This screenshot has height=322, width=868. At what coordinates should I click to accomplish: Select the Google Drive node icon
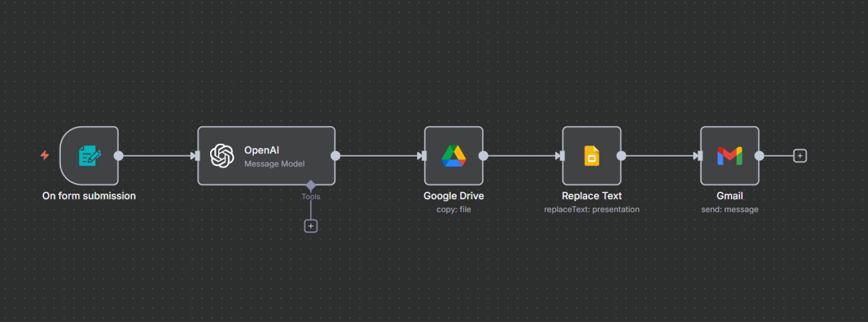coord(454,156)
